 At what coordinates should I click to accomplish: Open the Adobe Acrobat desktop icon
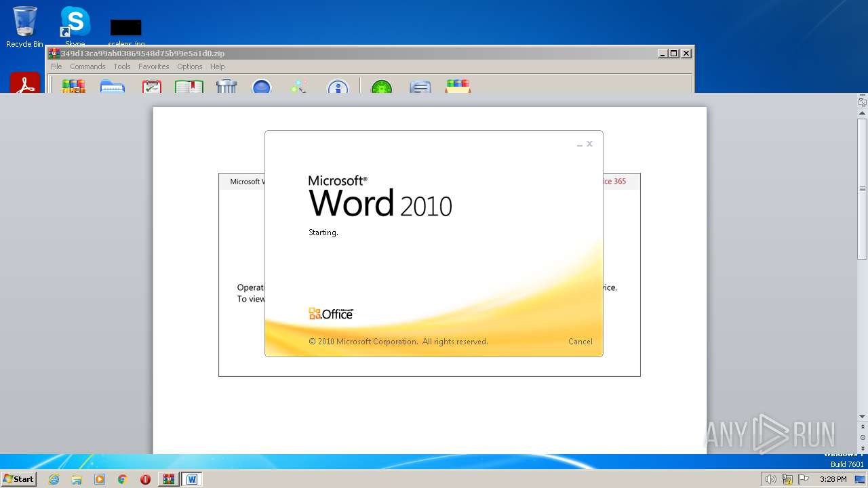tap(25, 83)
